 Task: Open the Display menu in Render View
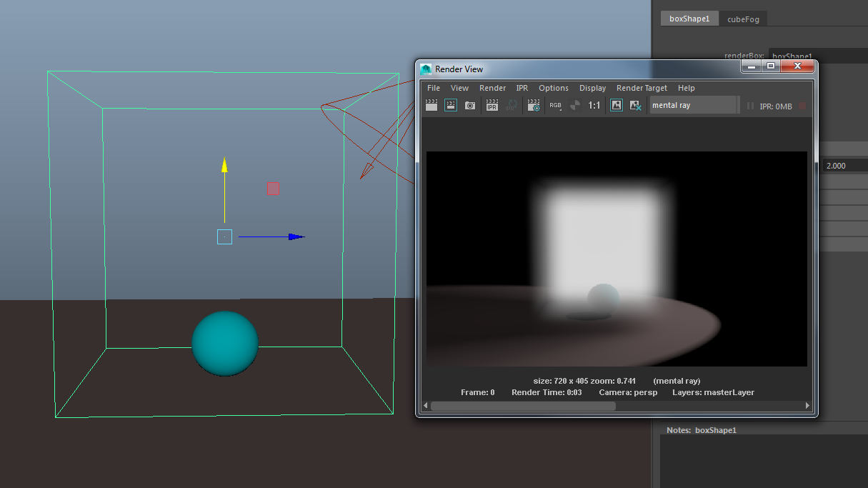click(x=592, y=88)
